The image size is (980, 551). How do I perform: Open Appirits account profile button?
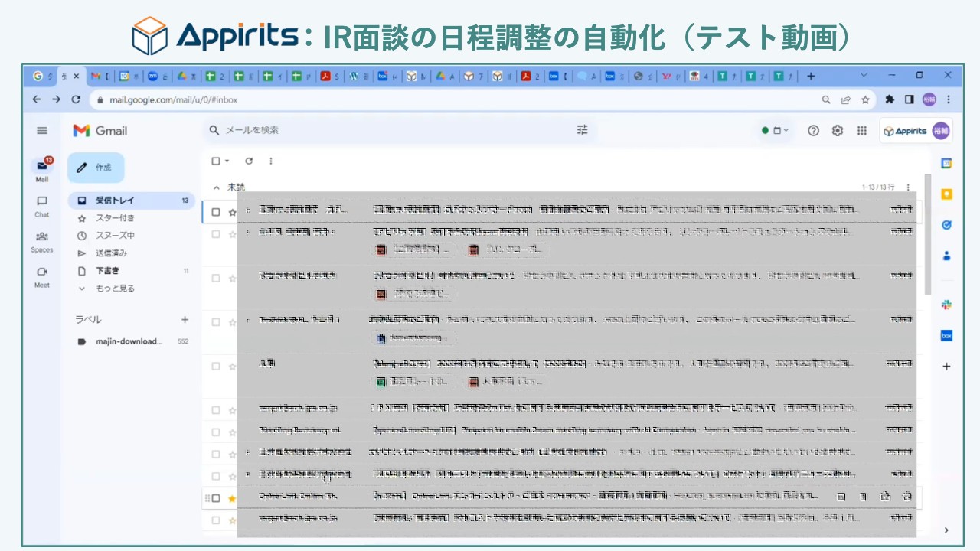tap(916, 131)
